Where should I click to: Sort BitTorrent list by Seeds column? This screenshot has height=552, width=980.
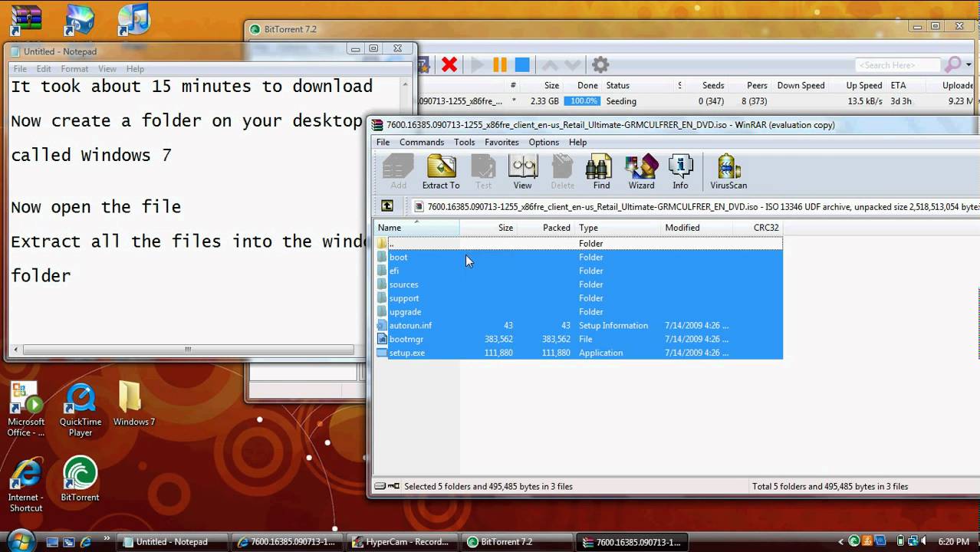point(712,85)
